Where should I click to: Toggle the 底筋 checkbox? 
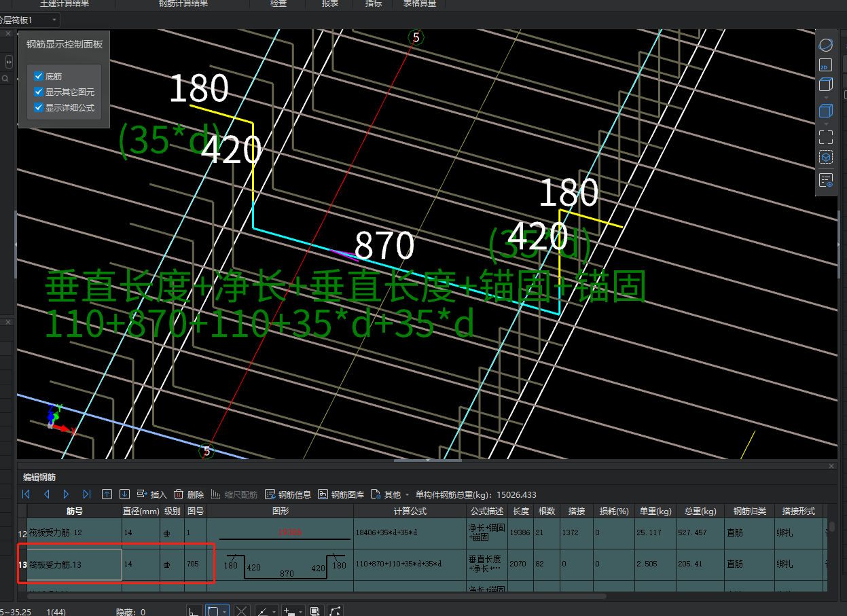click(39, 77)
